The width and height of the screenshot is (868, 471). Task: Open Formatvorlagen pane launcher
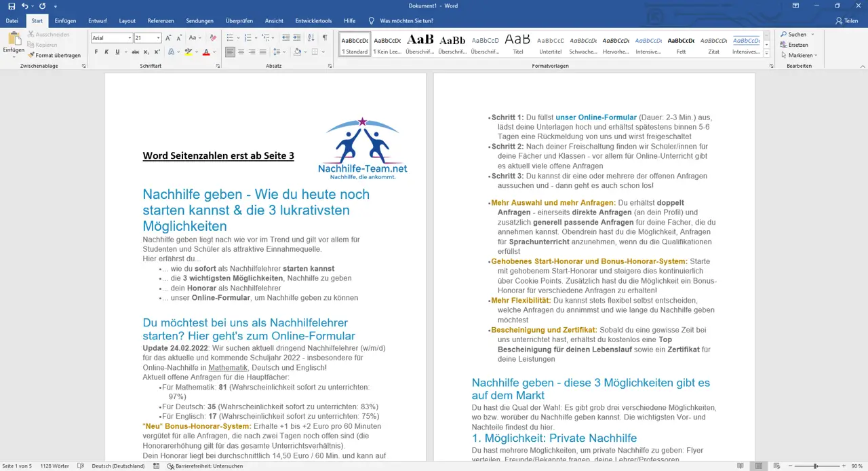(772, 66)
